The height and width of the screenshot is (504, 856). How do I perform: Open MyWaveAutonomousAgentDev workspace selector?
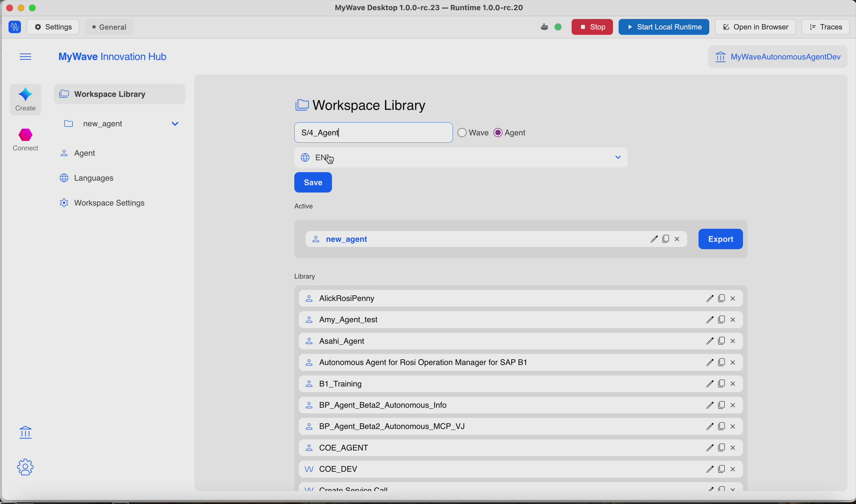pos(778,57)
